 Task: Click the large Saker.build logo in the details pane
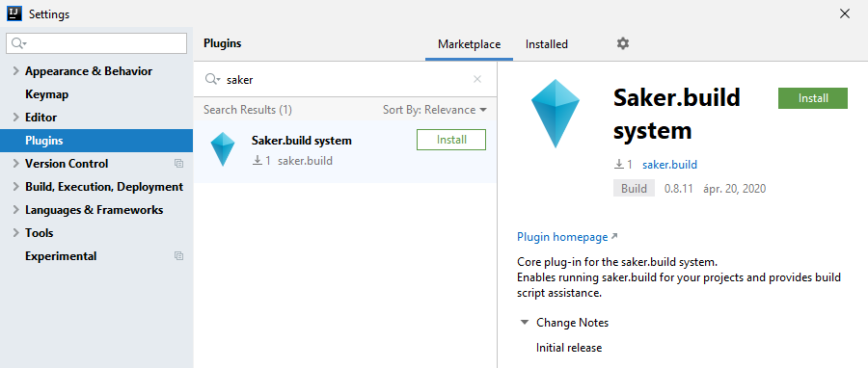pyautogui.click(x=556, y=114)
